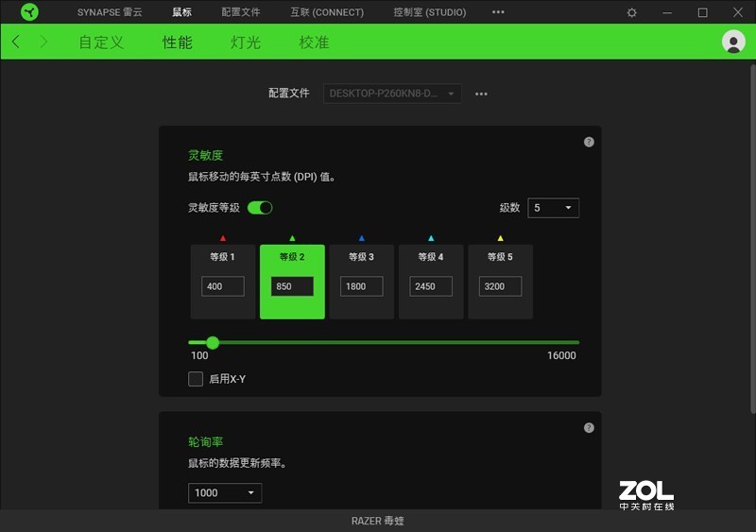
Task: Minimize the Synapse window
Action: 667,12
